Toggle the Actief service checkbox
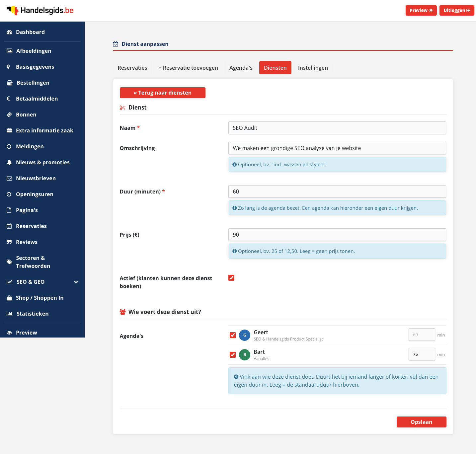Screen dimensions: 476x454 [231, 278]
